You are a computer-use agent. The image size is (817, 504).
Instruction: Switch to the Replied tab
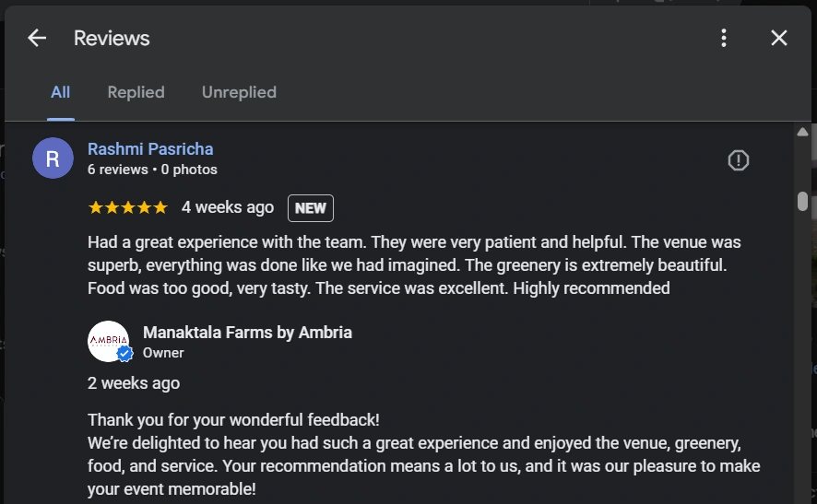136,92
